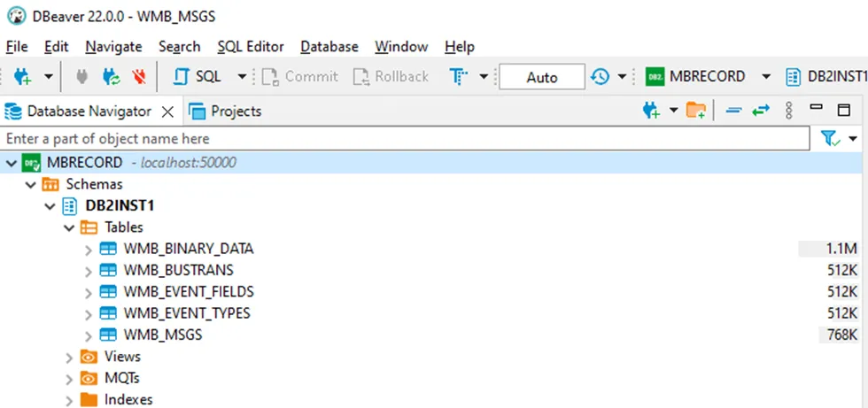Expand the WMB_MSGS table
Screen dimensions: 868x408
[x=88, y=336]
